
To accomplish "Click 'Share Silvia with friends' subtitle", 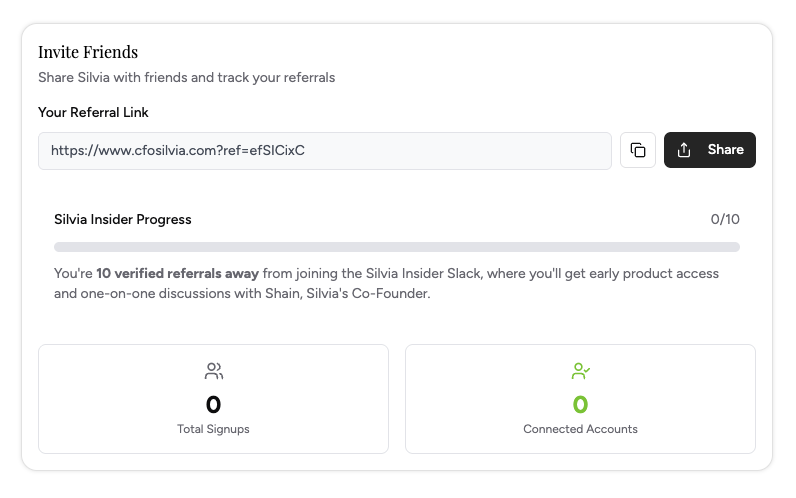I will tap(187, 78).
